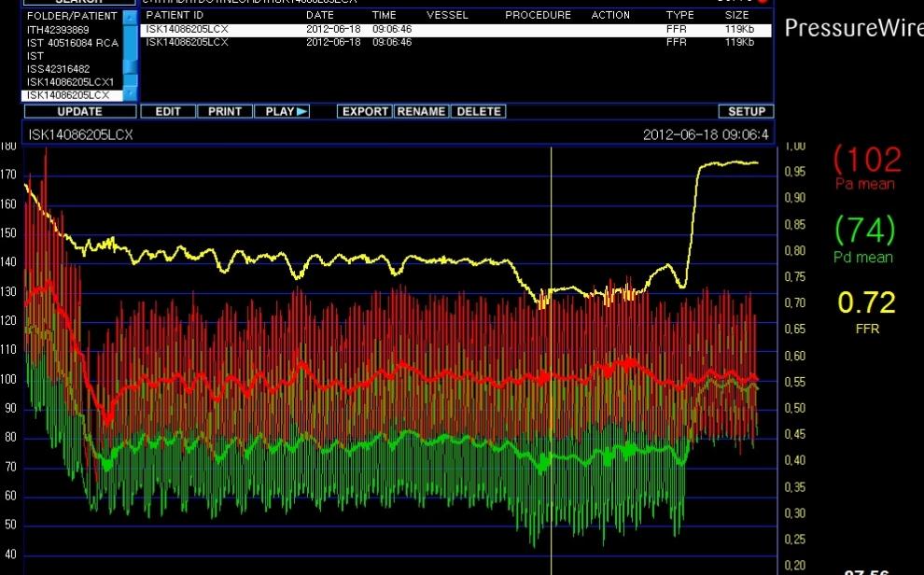
Task: Click the FOLDER/PATIENT list header
Action: pyautogui.click(x=72, y=16)
